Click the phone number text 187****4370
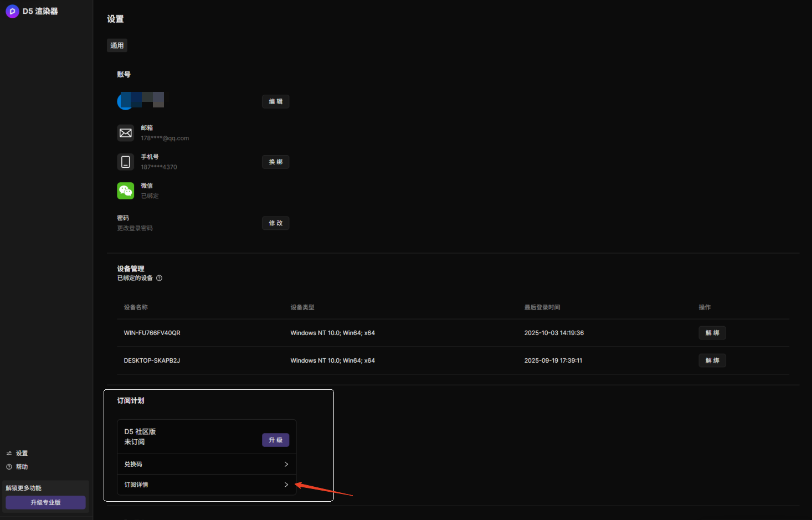 (159, 167)
